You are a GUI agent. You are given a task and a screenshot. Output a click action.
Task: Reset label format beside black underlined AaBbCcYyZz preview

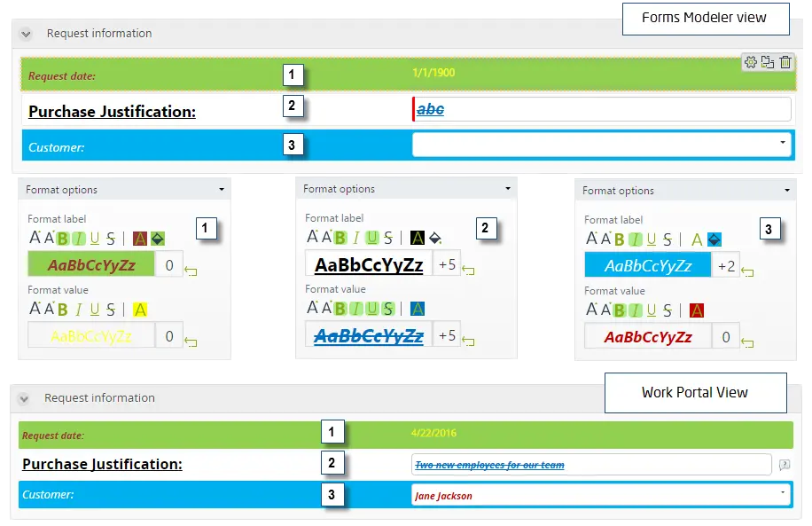(469, 270)
